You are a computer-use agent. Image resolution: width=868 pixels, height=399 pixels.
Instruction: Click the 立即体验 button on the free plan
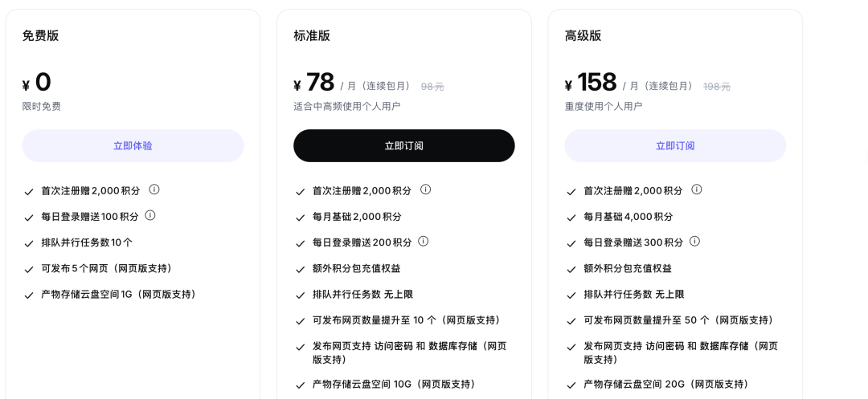click(133, 146)
